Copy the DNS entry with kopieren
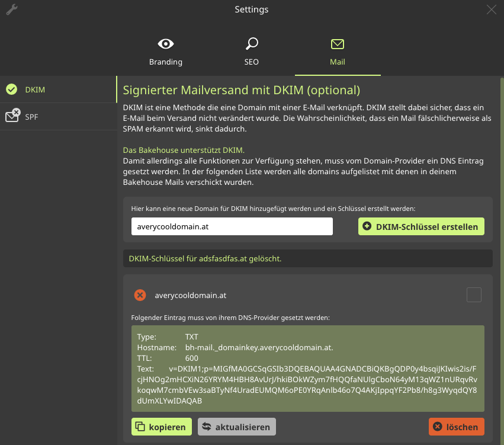Image resolution: width=504 pixels, height=445 pixels. pyautogui.click(x=162, y=427)
